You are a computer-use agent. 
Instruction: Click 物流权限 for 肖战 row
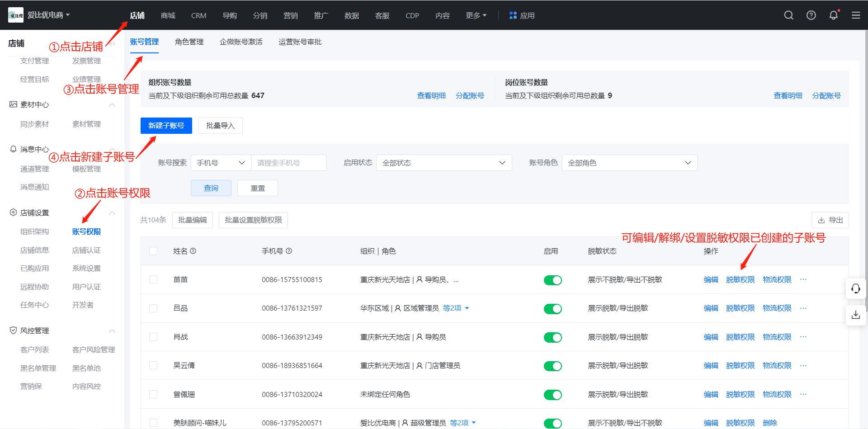pyautogui.click(x=777, y=337)
